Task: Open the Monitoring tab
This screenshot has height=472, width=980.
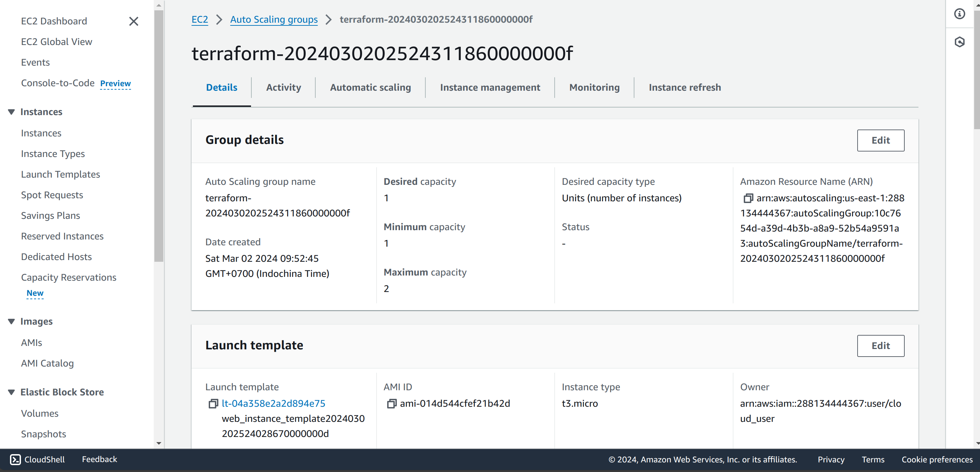Action: click(x=594, y=87)
